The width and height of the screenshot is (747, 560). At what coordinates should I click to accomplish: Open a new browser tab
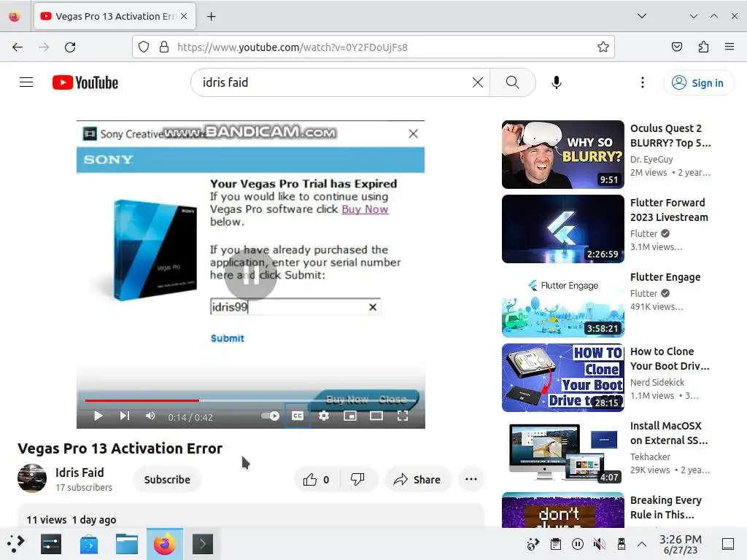coord(211,17)
